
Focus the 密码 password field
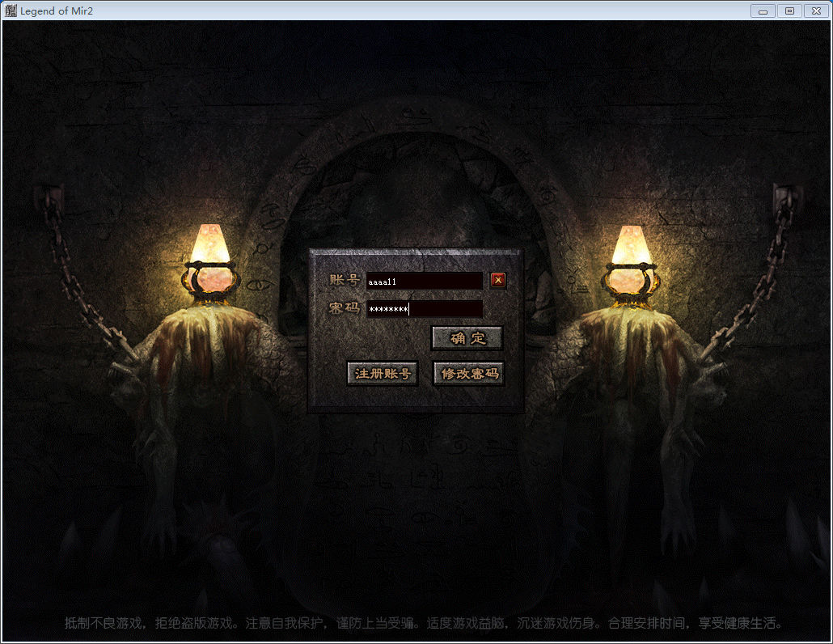424,309
